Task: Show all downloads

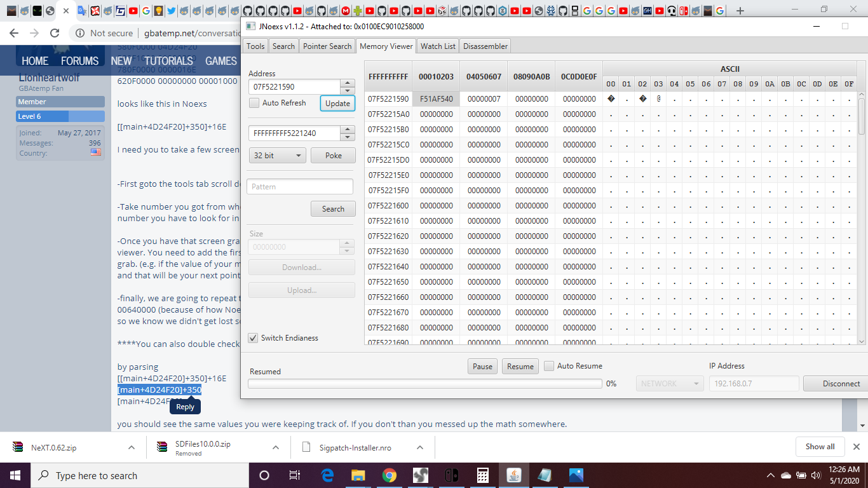Action: click(820, 447)
